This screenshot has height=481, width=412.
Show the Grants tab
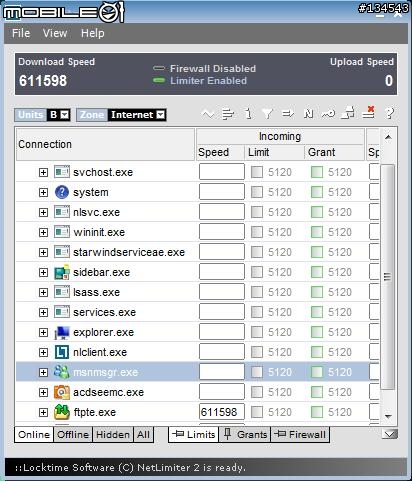point(245,434)
